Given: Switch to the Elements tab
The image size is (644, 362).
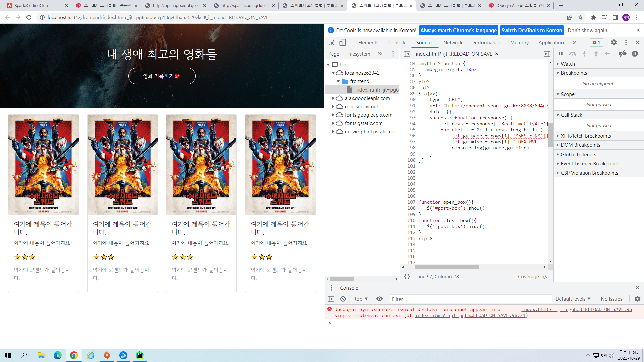Looking at the screenshot, I should 368,42.
